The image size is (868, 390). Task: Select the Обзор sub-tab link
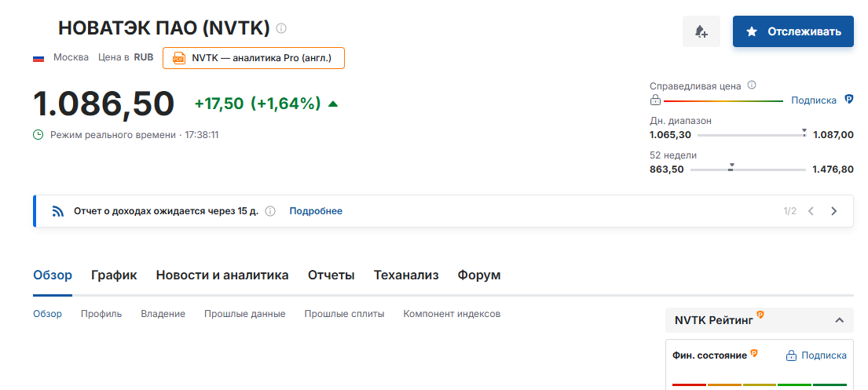coord(48,314)
